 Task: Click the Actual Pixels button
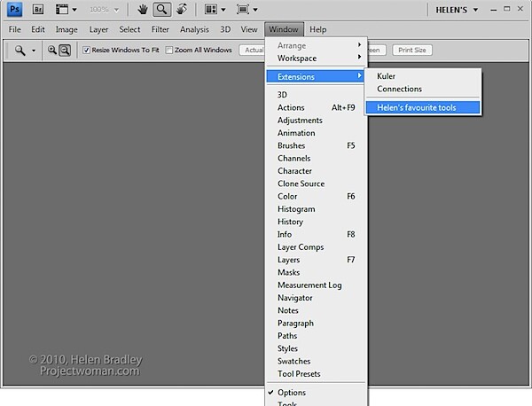252,51
